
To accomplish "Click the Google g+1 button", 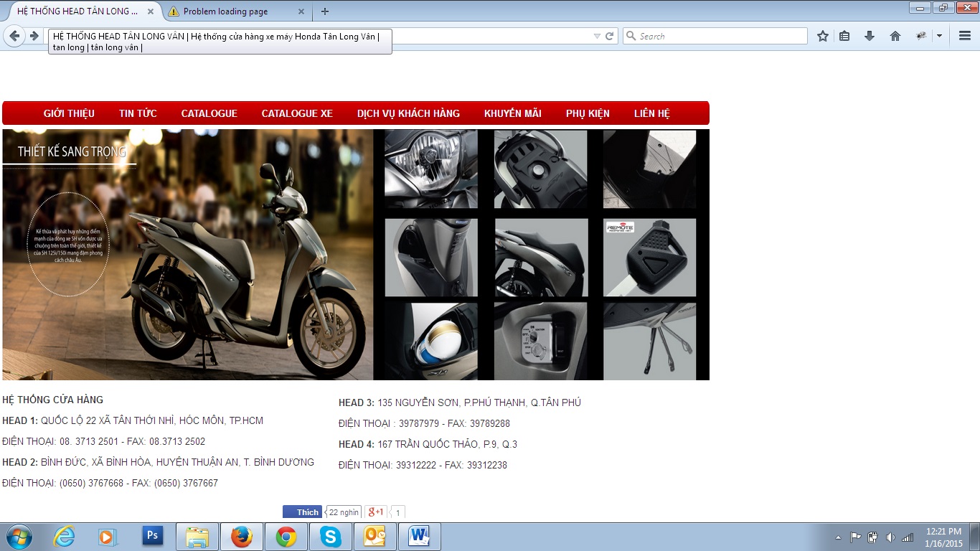I will [x=376, y=512].
